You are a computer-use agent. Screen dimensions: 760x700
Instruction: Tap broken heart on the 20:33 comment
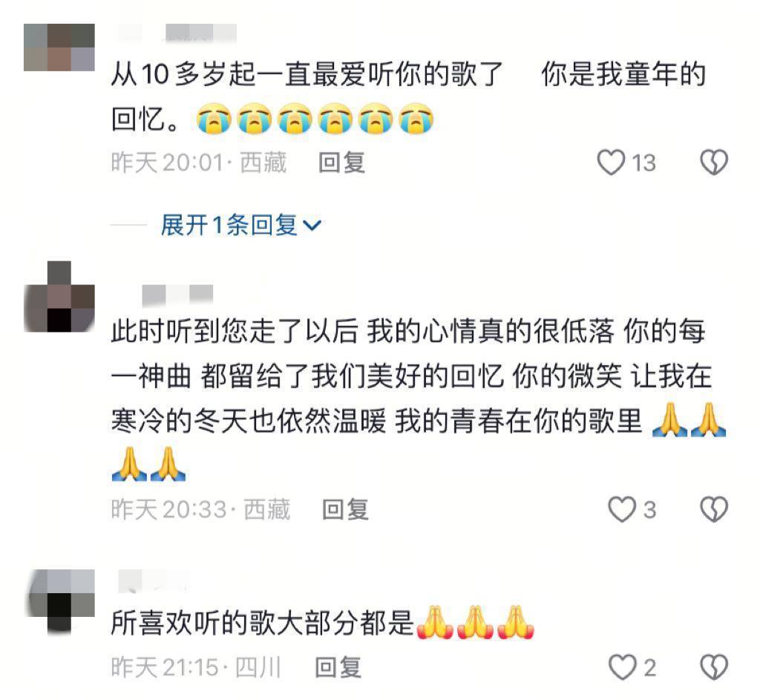point(714,509)
